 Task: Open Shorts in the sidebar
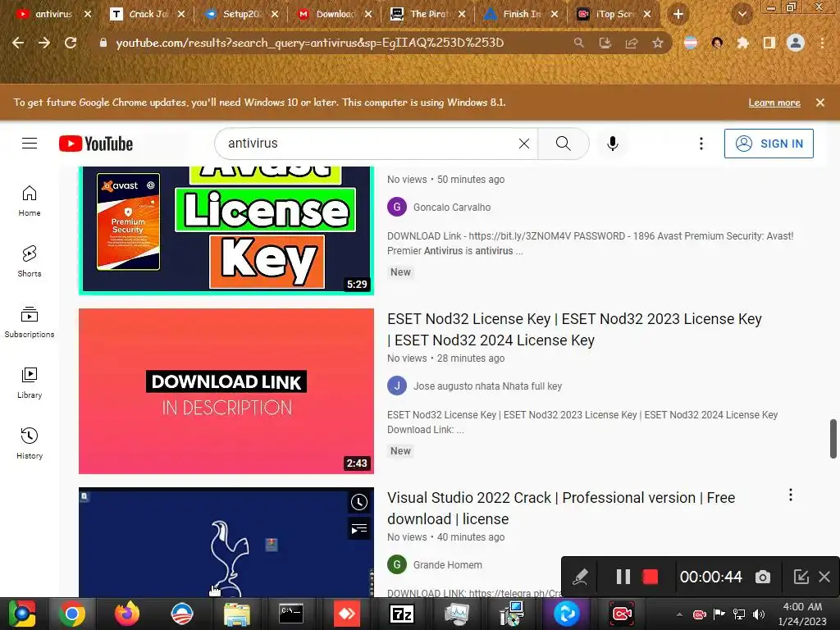click(30, 262)
